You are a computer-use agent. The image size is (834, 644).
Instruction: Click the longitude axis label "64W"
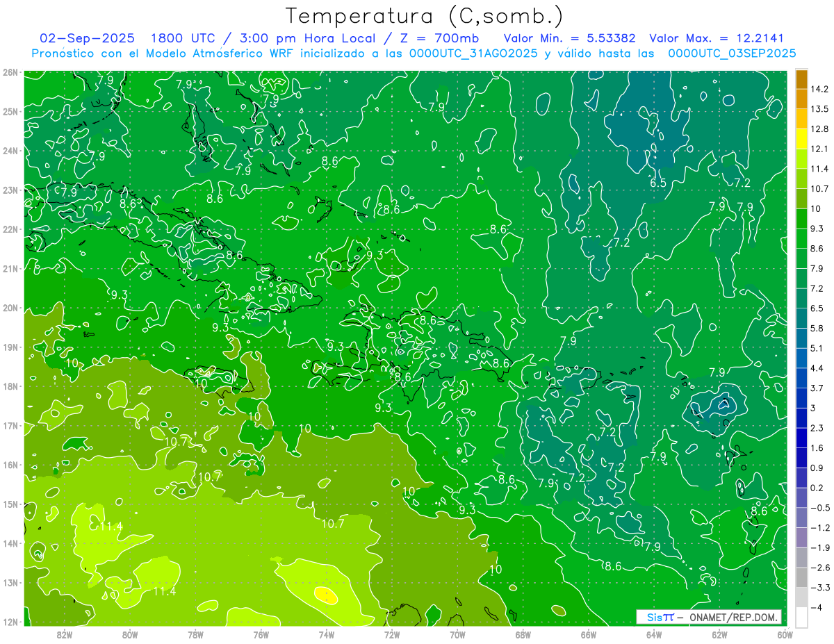tap(654, 634)
